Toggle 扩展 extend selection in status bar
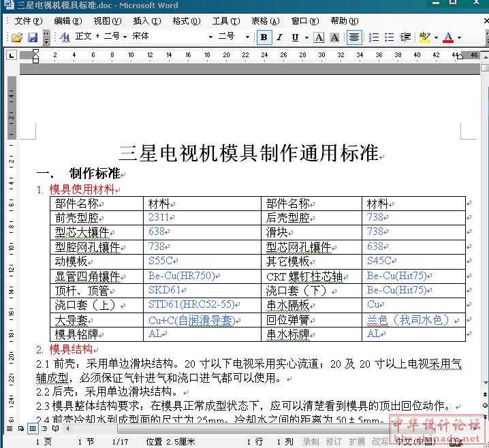This screenshot has height=448, width=489. 357,441
